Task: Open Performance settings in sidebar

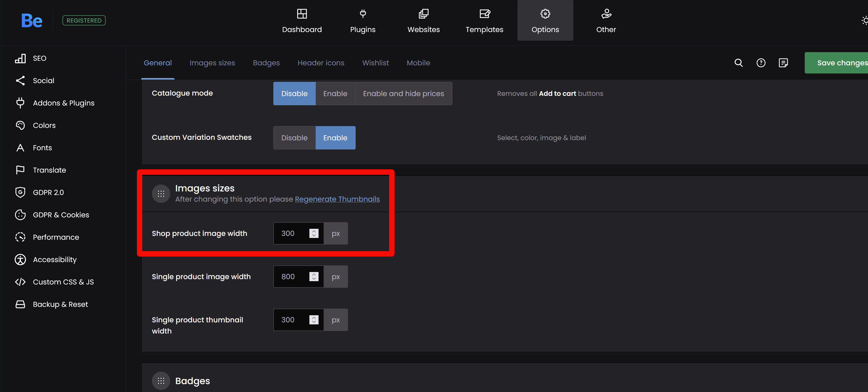Action: [x=56, y=237]
